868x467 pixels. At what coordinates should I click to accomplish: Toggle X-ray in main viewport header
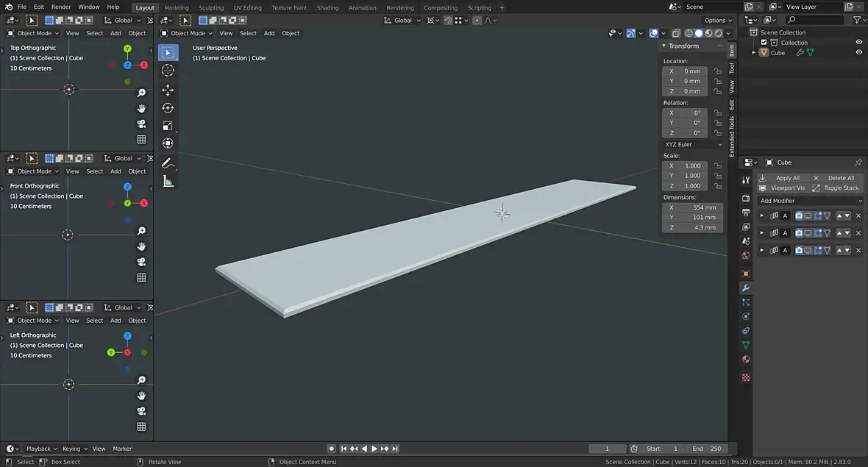click(676, 33)
